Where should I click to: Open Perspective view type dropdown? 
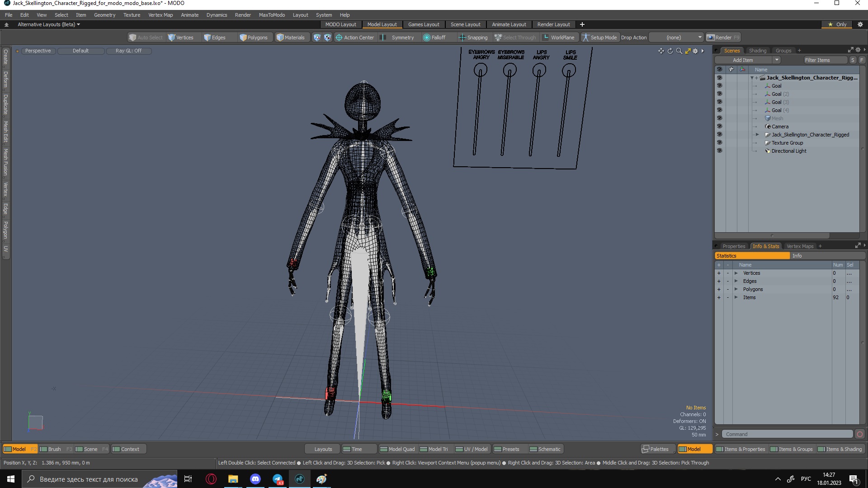[38, 51]
